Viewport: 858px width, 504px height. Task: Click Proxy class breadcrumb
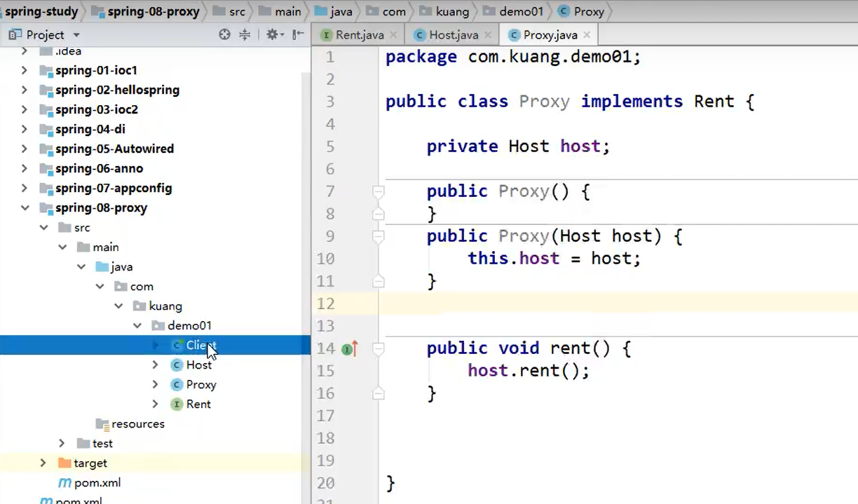pos(581,11)
